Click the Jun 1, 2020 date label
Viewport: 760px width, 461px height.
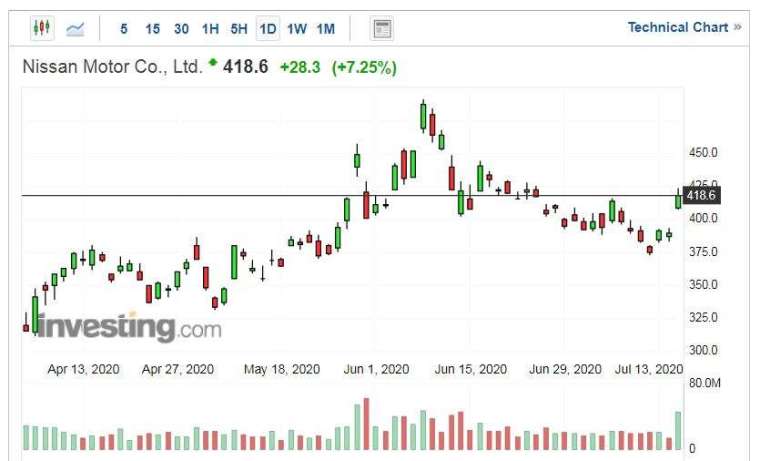pyautogui.click(x=376, y=369)
